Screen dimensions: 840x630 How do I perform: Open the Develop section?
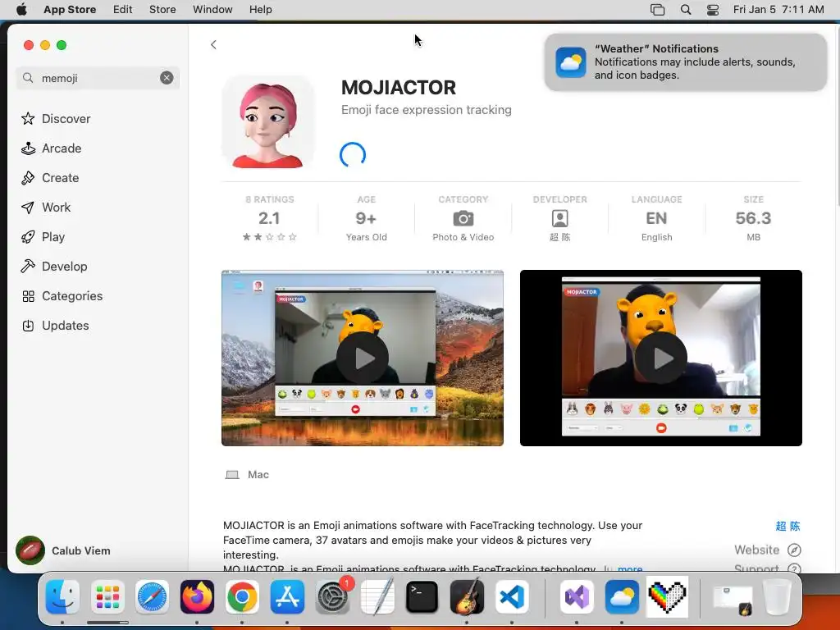coord(64,267)
